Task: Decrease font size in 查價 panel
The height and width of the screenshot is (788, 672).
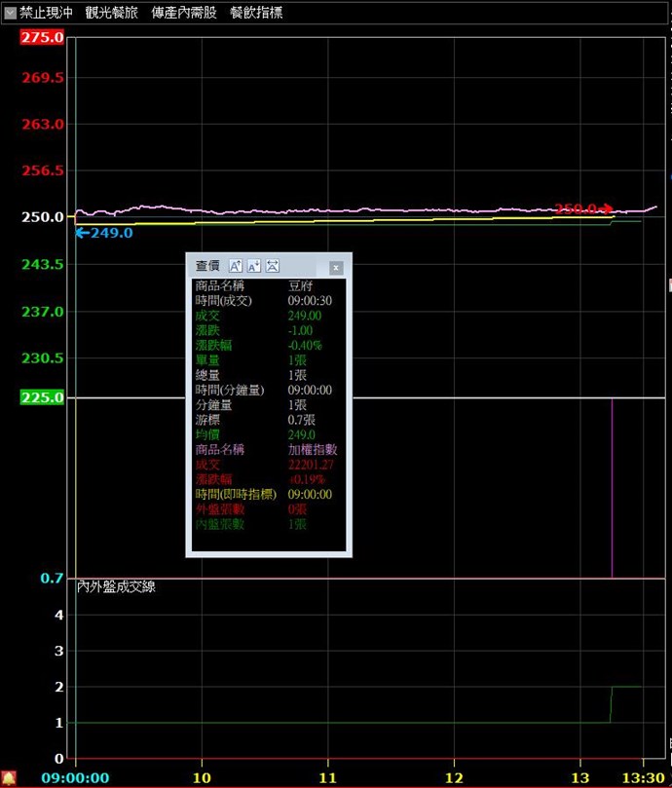Action: 254,266
